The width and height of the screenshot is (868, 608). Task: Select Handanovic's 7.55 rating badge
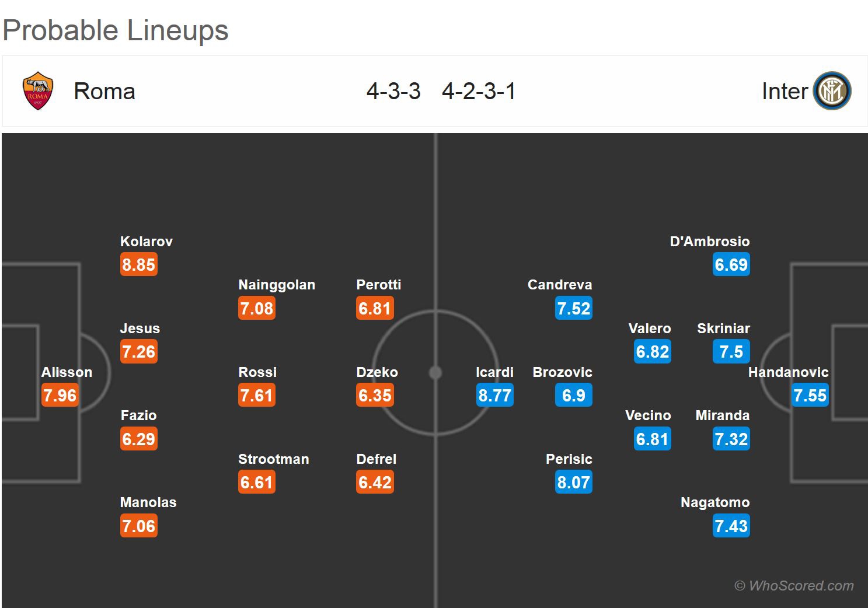810,395
